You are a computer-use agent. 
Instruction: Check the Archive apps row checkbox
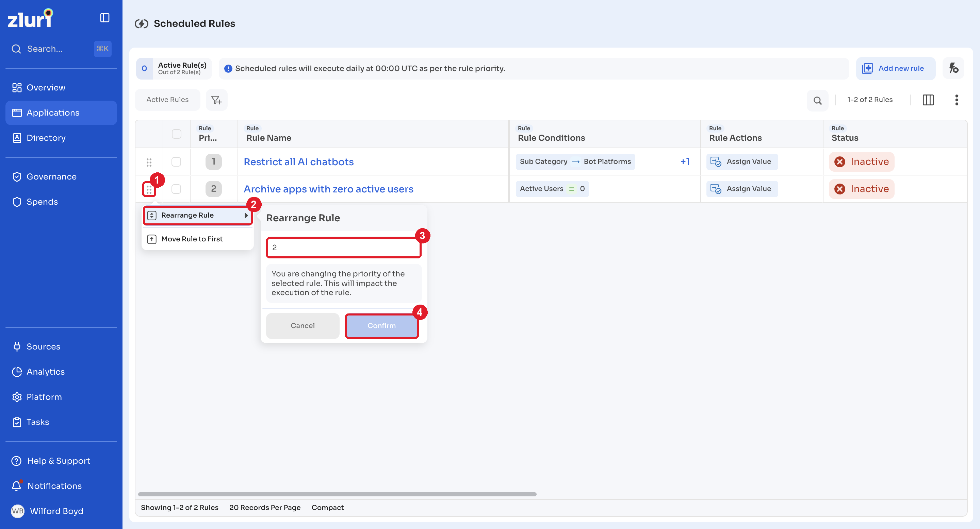point(176,189)
